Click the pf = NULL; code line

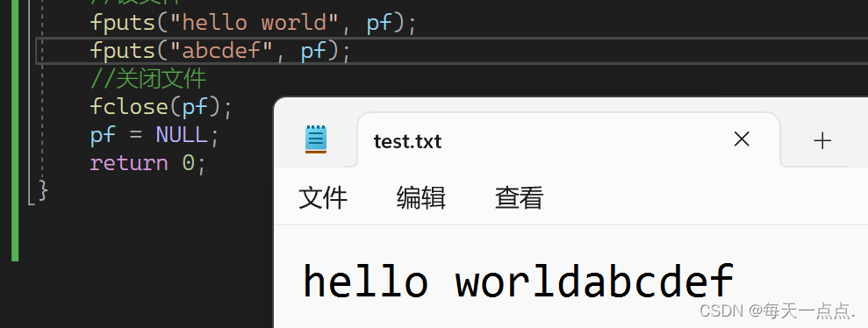pyautogui.click(x=154, y=135)
